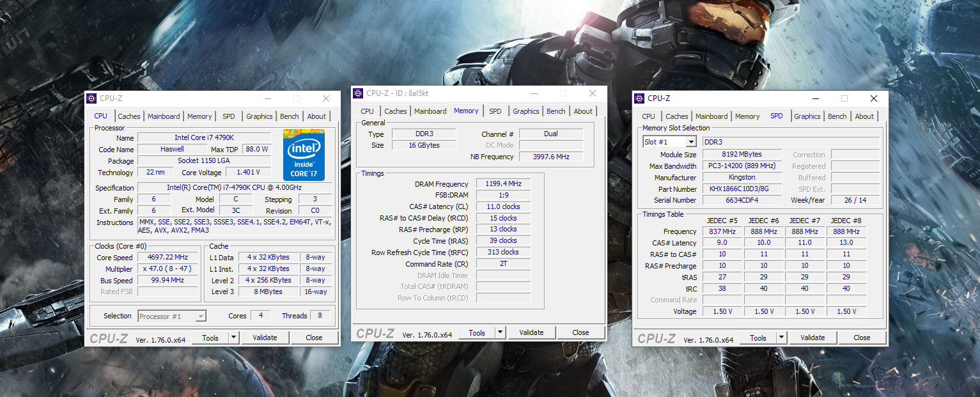Select Memory tab in left window
The width and height of the screenshot is (980, 397).
tap(199, 116)
